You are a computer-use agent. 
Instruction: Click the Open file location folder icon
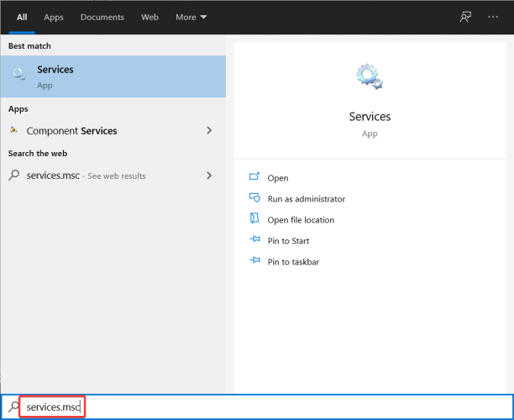click(x=255, y=219)
